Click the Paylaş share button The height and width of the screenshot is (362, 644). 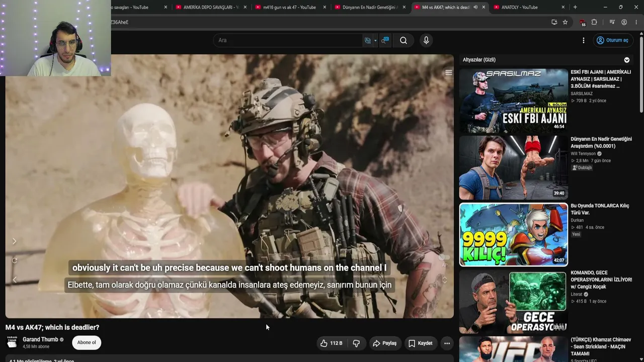384,343
